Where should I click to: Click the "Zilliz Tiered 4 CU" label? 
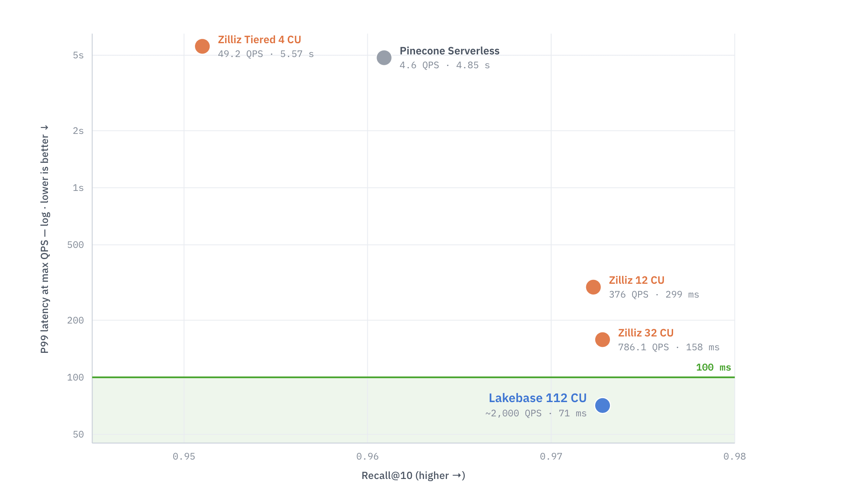click(259, 40)
